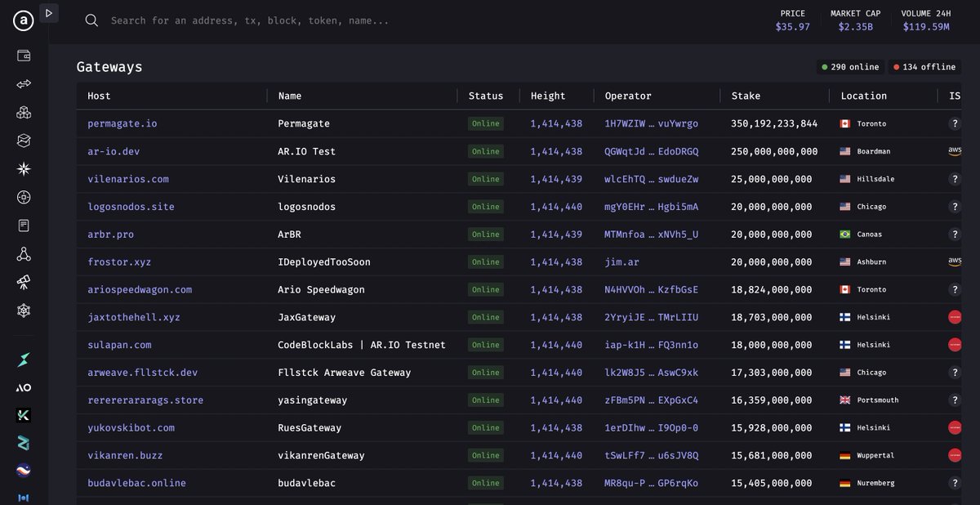Open the green K app icon

tap(24, 415)
